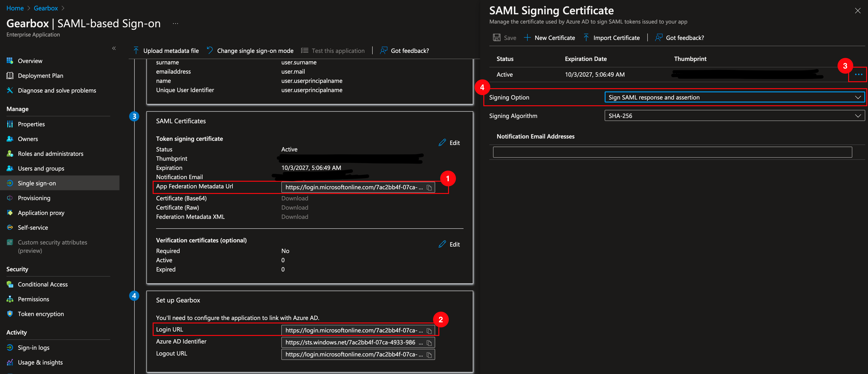
Task: Click the Token encryption shield icon
Action: pyautogui.click(x=10, y=314)
